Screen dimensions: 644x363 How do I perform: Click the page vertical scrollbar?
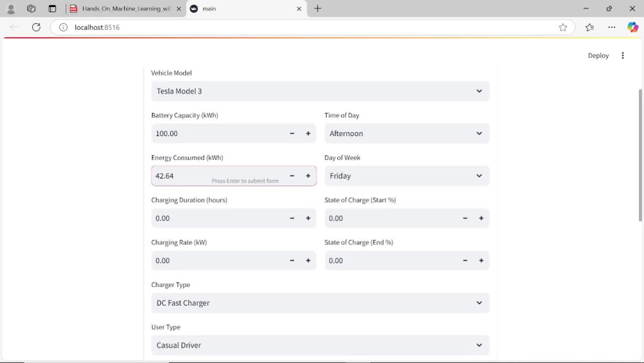tap(640, 155)
